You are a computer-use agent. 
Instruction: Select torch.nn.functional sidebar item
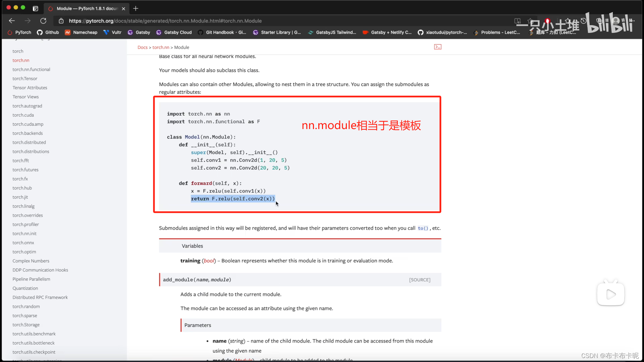[x=32, y=69]
